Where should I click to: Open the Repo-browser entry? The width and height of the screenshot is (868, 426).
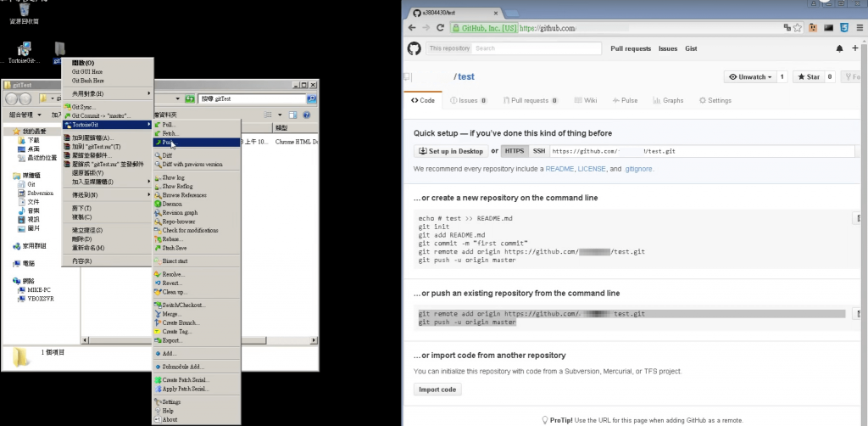197,221
